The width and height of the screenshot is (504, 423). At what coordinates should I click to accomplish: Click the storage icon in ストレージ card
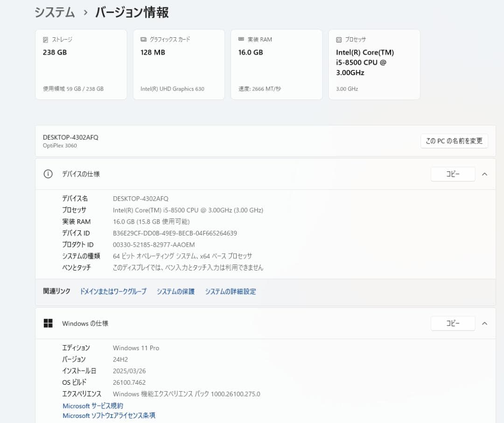(46, 40)
